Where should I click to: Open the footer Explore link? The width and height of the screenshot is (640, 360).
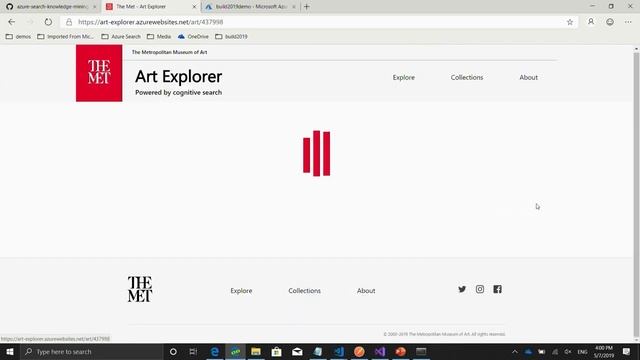pos(241,291)
